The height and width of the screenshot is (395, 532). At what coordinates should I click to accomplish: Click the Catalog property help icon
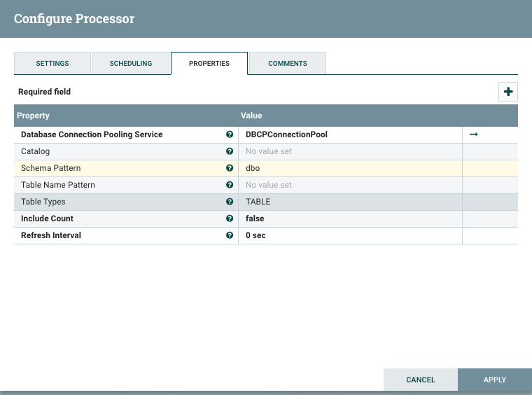click(x=230, y=151)
